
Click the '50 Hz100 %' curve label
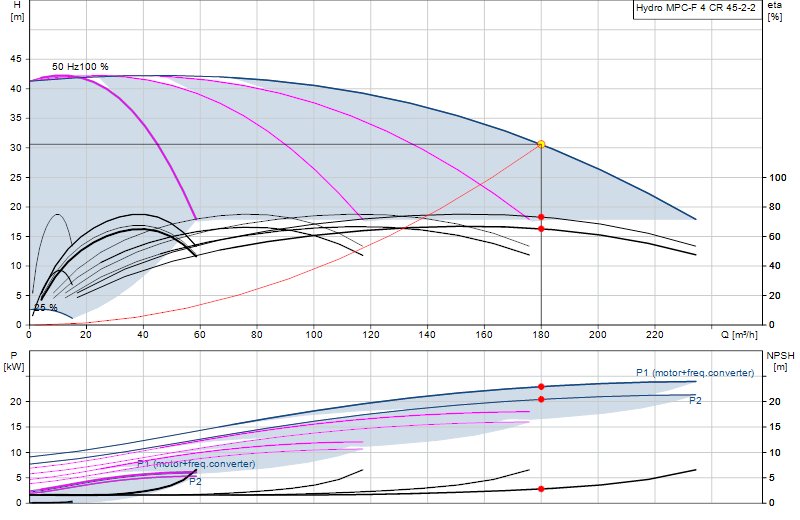(x=80, y=67)
